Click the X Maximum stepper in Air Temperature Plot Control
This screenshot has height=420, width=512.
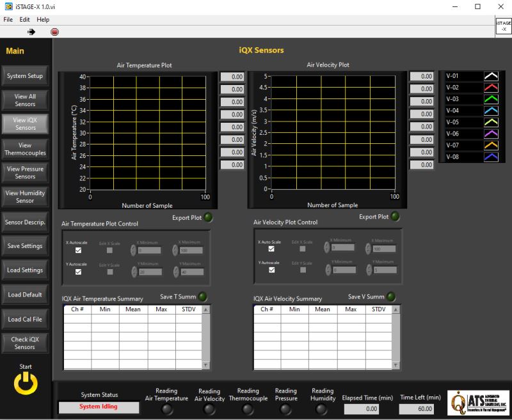click(x=175, y=250)
